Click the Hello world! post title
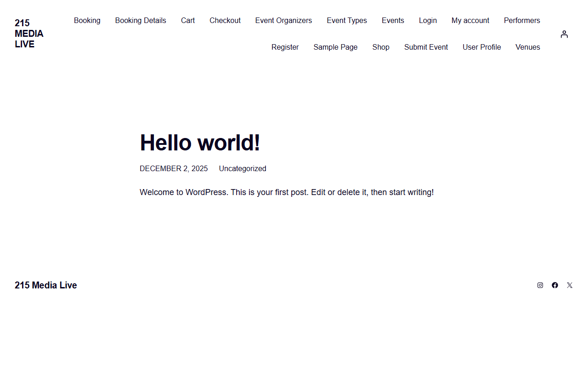Viewport: 588px width, 368px height. [200, 142]
